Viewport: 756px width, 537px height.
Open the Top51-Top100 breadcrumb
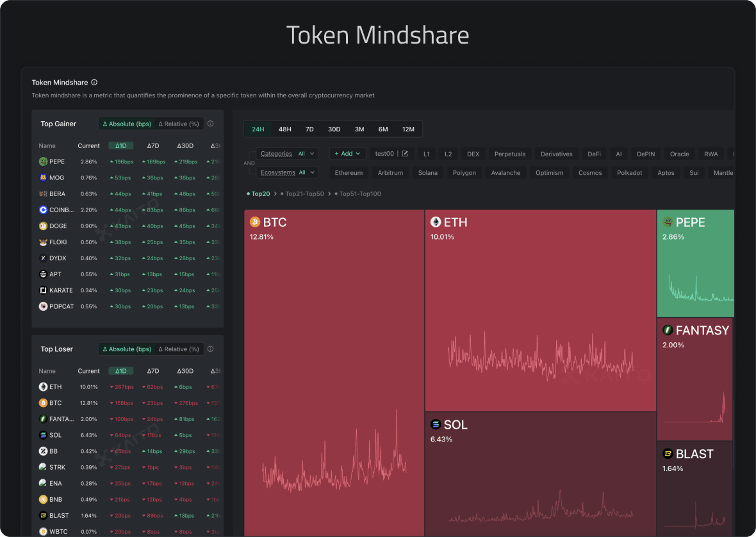[x=357, y=194]
